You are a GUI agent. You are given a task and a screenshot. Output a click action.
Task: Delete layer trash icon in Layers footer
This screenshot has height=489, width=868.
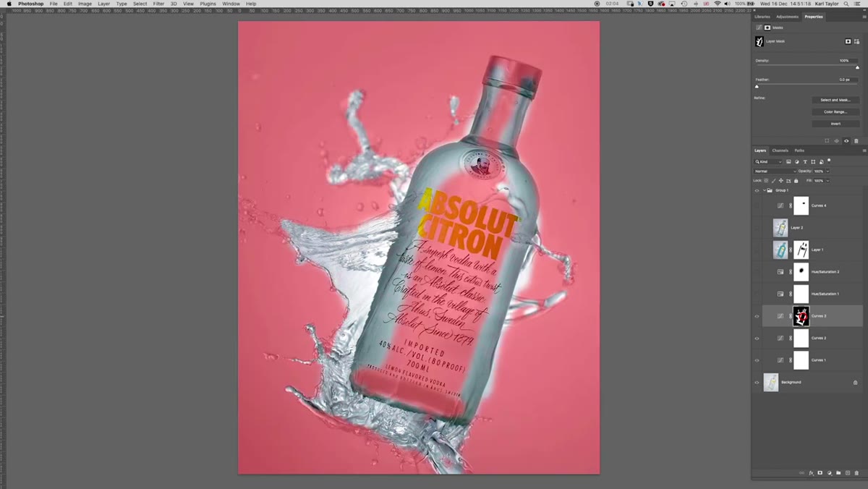click(x=856, y=473)
